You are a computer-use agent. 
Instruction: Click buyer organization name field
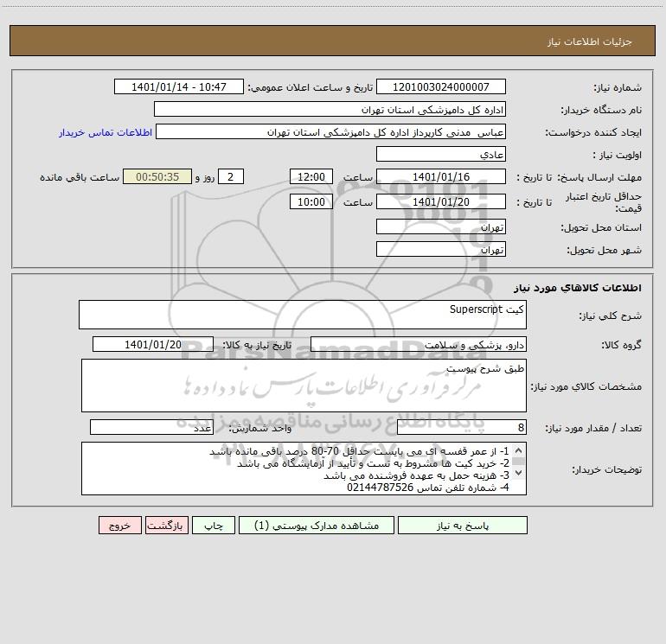[x=330, y=109]
